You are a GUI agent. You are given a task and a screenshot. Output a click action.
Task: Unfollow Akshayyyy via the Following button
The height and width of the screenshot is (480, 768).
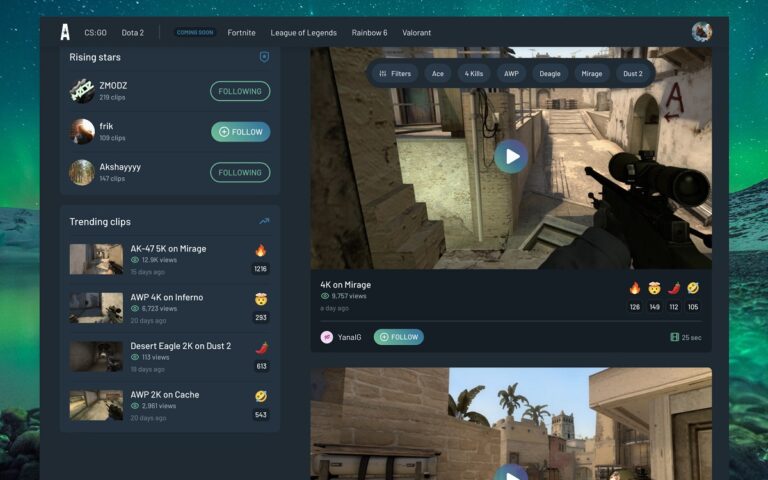pos(240,172)
